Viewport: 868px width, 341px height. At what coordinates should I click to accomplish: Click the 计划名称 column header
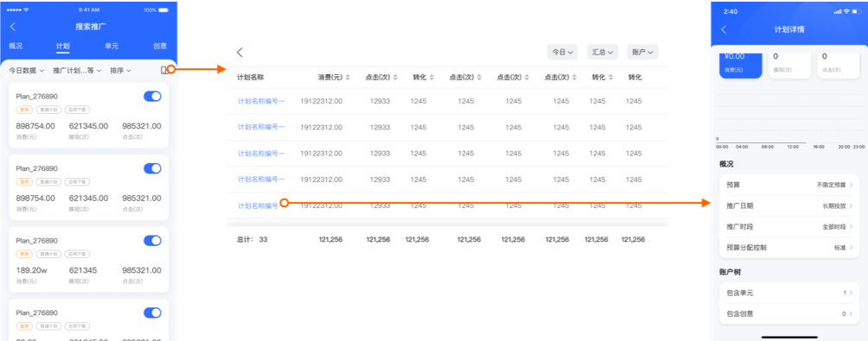coord(252,78)
